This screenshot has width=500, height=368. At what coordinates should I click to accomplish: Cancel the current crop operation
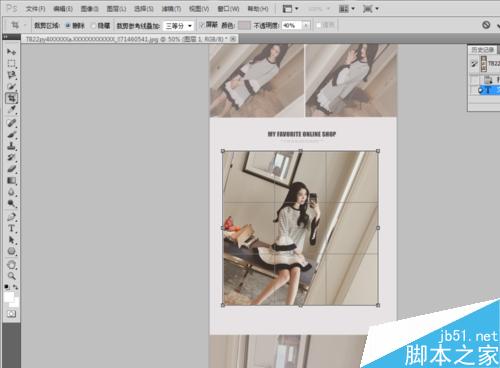(486, 25)
